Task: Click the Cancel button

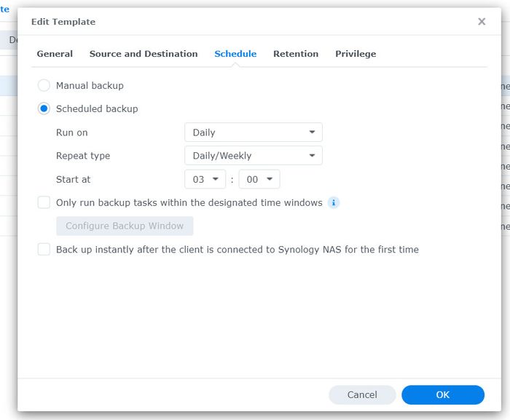Action: [362, 395]
